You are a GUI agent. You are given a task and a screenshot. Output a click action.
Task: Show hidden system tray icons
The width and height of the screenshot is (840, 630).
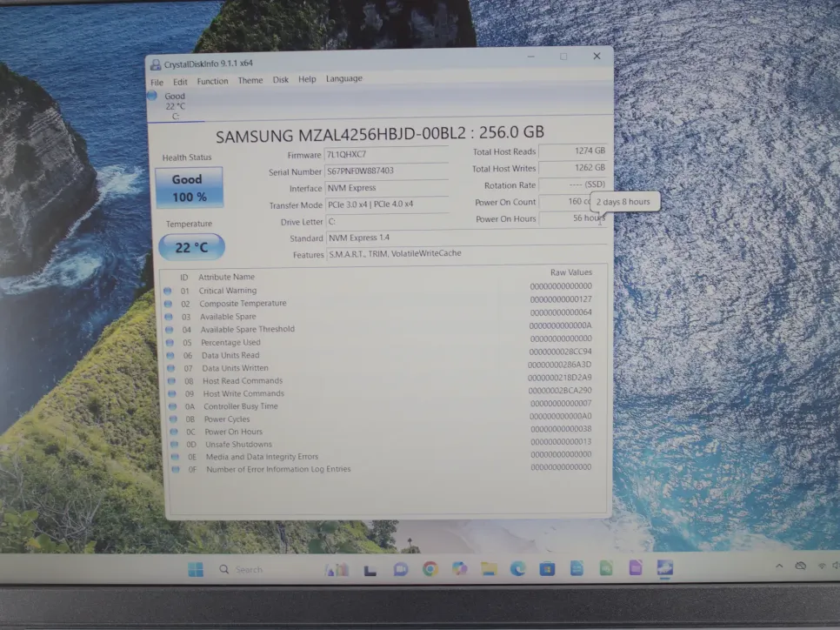779,566
